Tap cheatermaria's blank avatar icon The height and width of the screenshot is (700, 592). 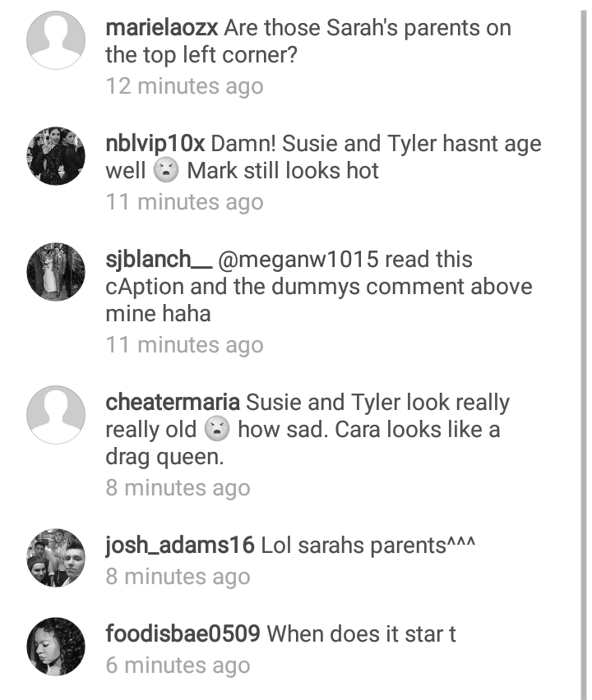coord(56,415)
